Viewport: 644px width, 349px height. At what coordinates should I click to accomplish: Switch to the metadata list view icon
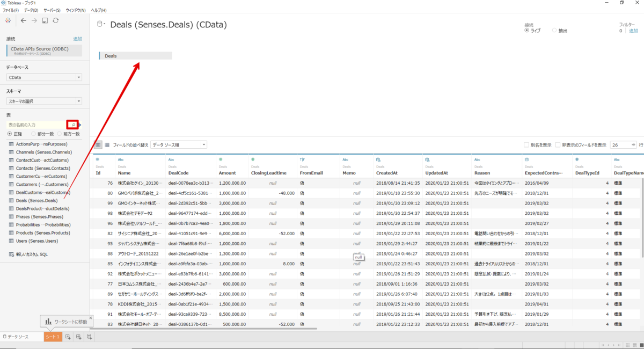click(107, 144)
